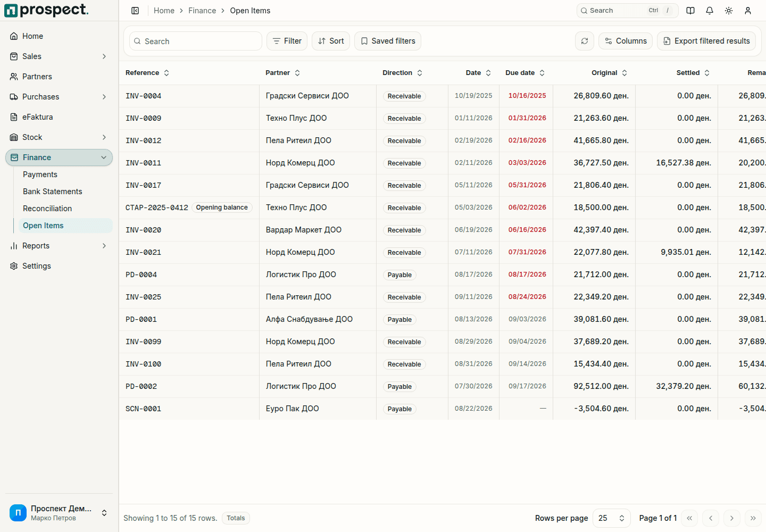The image size is (766, 532).
Task: Go to the next page arrow
Action: pos(732,518)
